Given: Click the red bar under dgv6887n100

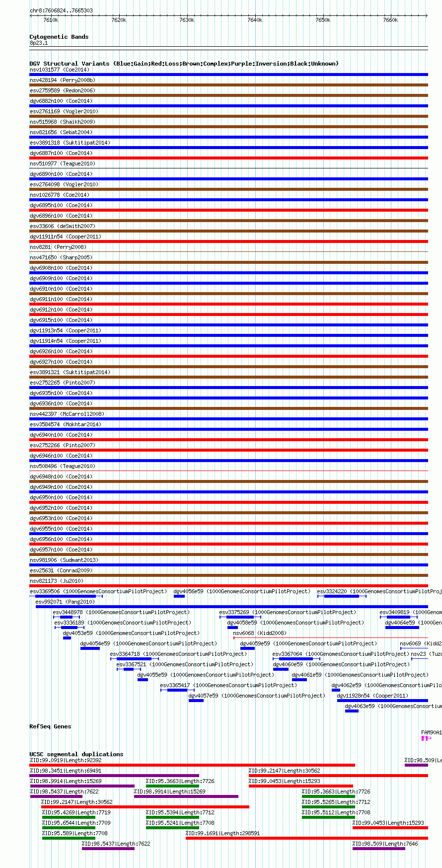Looking at the screenshot, I should point(229,158).
